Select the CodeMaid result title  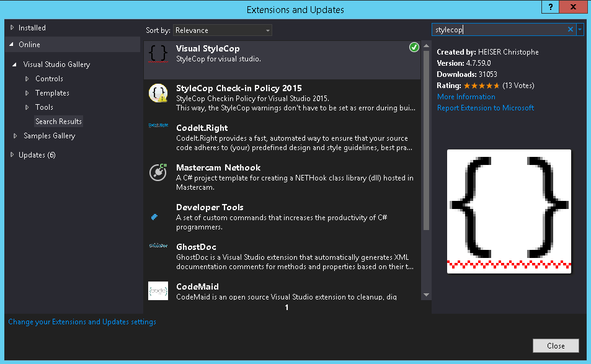[197, 286]
